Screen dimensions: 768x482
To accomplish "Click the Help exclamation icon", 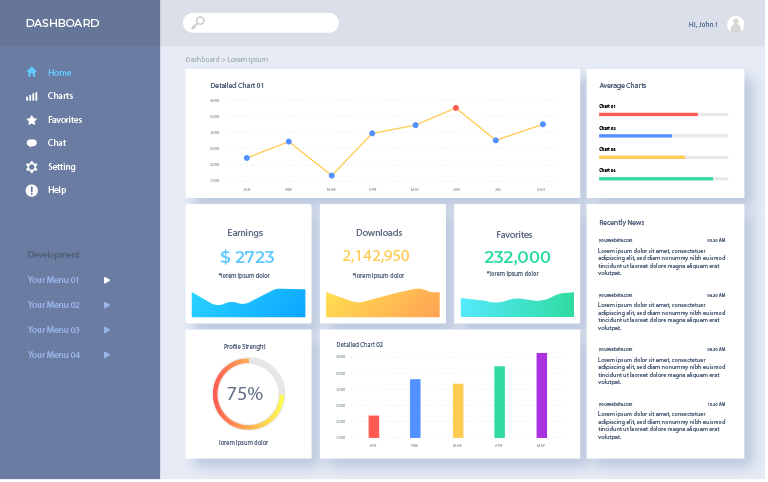I will click(x=32, y=190).
